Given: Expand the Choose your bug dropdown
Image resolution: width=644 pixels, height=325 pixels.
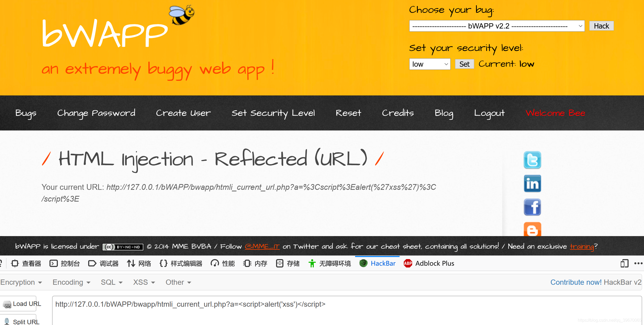Looking at the screenshot, I should tap(497, 26).
